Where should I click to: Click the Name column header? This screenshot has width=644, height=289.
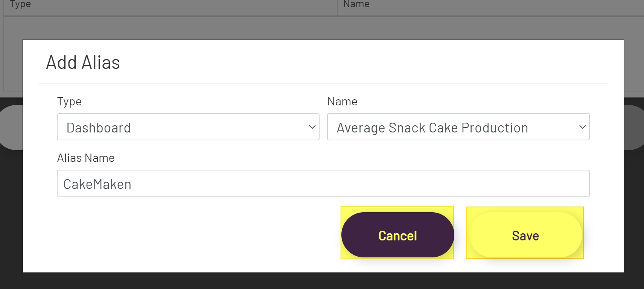356,5
